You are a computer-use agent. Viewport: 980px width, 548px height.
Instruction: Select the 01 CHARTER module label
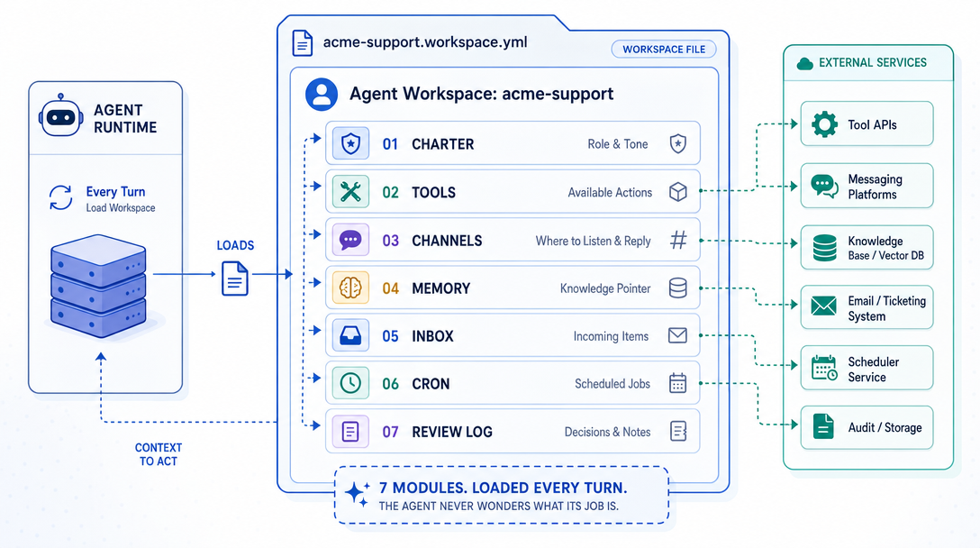[x=428, y=144]
